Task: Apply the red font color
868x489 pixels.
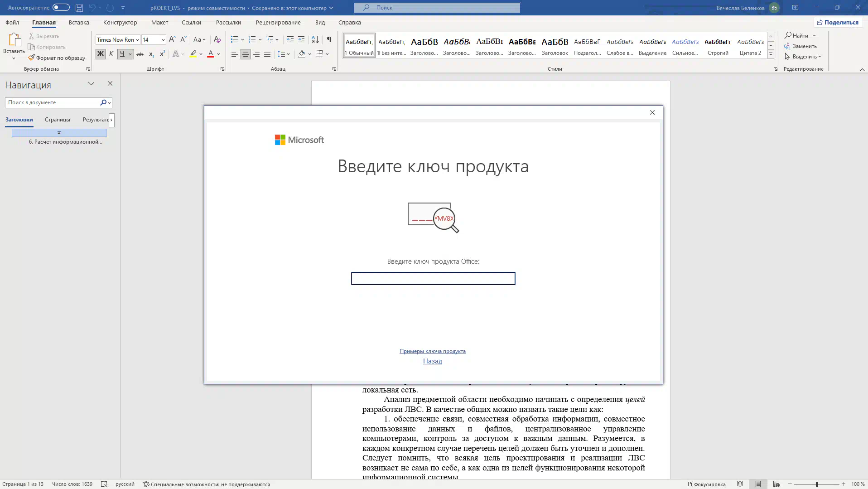Action: coord(211,54)
